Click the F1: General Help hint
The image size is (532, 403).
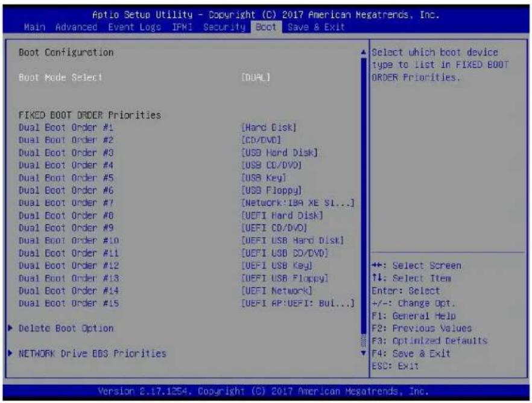point(414,316)
